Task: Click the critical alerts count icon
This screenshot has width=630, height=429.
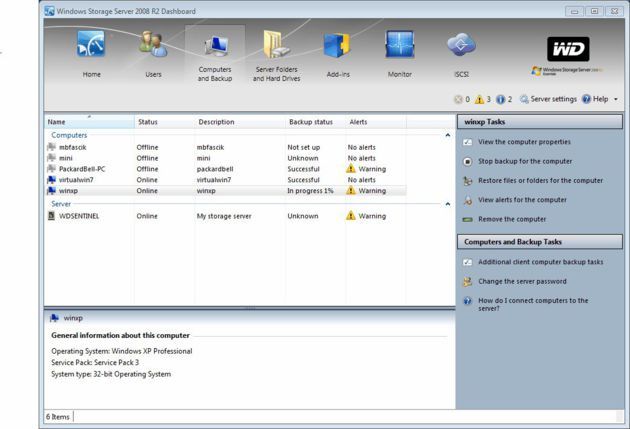Action: pyautogui.click(x=458, y=99)
